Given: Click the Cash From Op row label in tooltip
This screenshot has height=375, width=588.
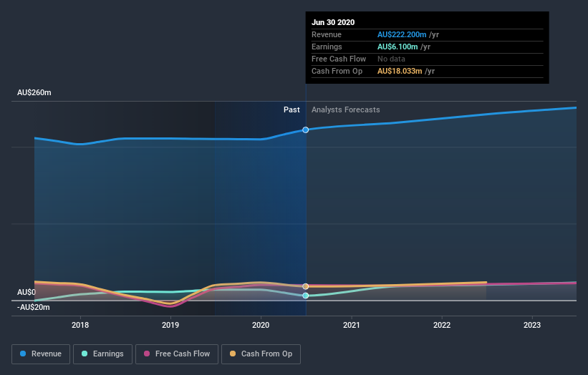Looking at the screenshot, I should pyautogui.click(x=337, y=71).
